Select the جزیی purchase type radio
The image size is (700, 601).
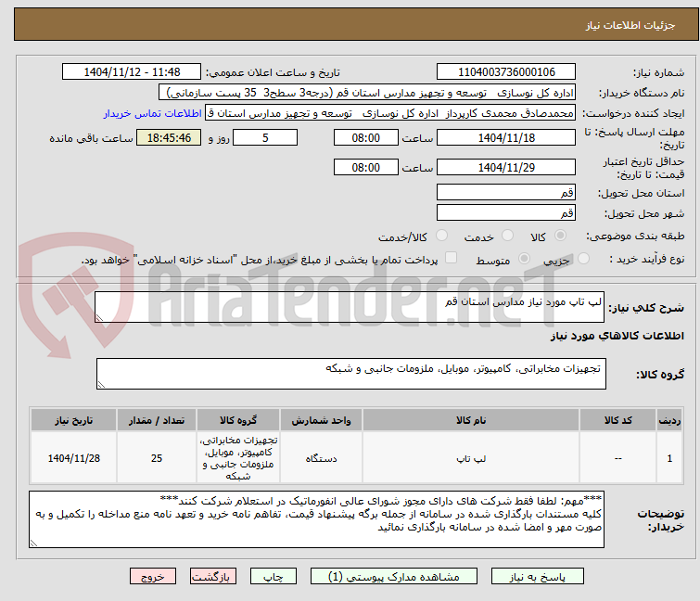583,259
